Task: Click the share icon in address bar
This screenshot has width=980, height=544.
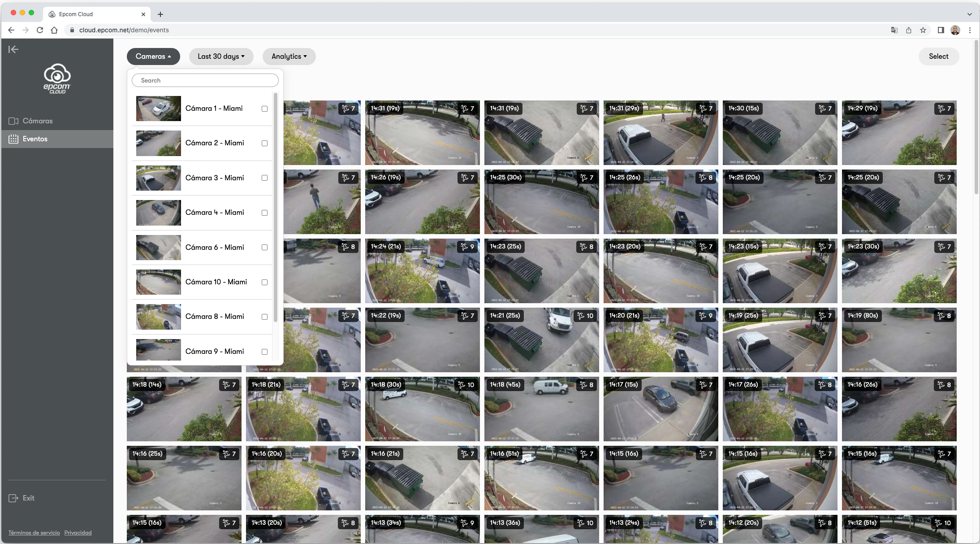Action: [x=909, y=30]
